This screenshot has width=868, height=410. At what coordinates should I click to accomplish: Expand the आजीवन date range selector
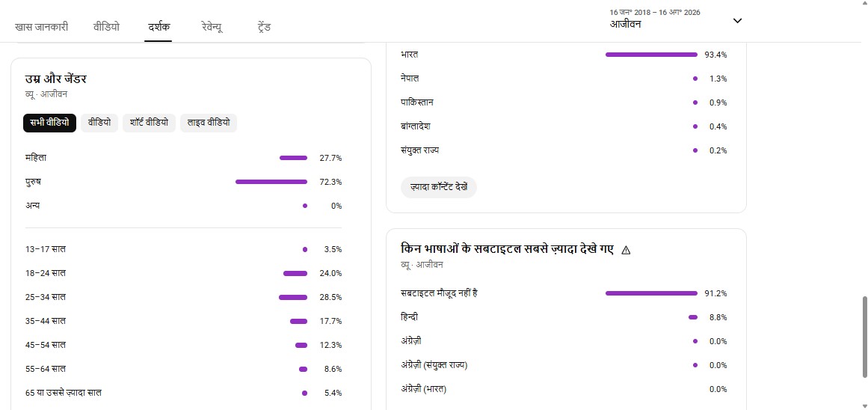675,19
